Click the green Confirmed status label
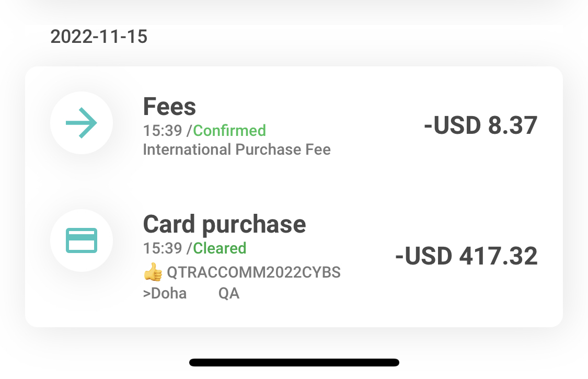This screenshot has width=588, height=379. coord(229,131)
